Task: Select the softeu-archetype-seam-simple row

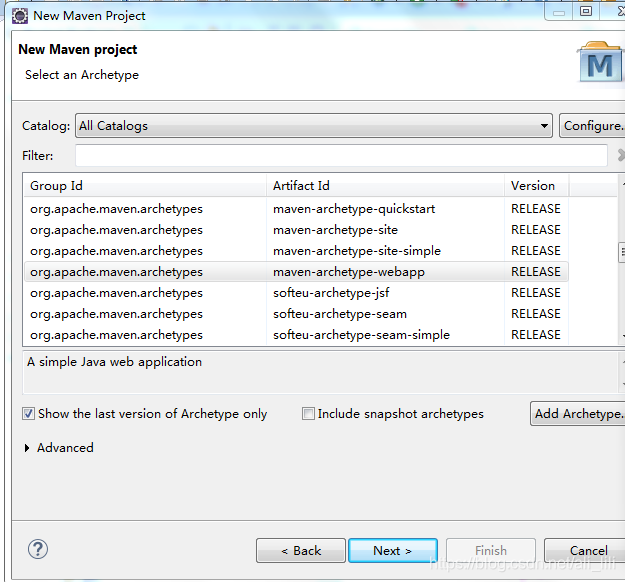Action: coord(296,335)
